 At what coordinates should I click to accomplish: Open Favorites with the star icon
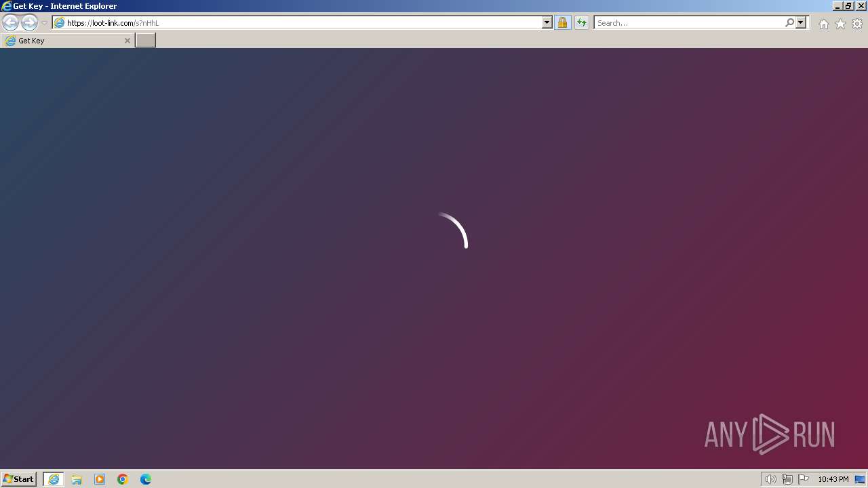840,24
